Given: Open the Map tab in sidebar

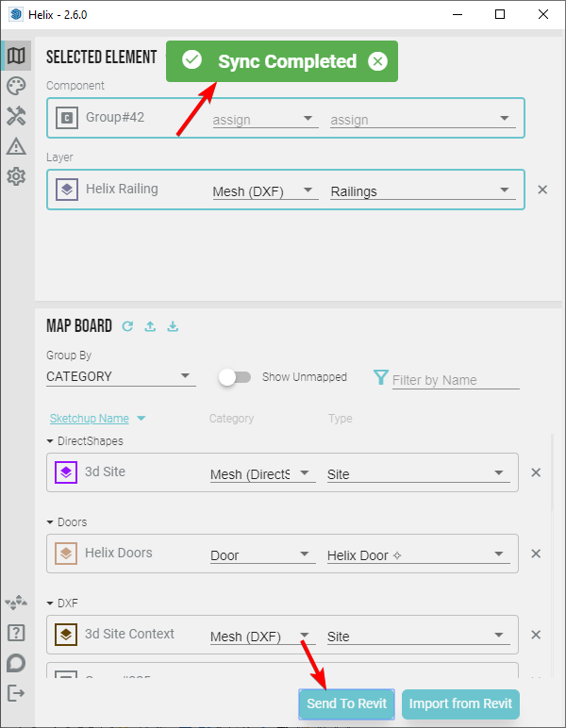Looking at the screenshot, I should [x=16, y=56].
